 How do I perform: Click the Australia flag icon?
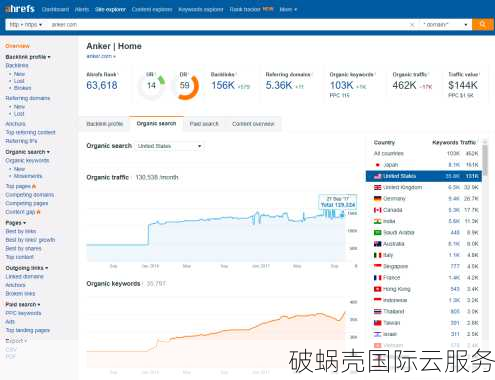pos(377,244)
